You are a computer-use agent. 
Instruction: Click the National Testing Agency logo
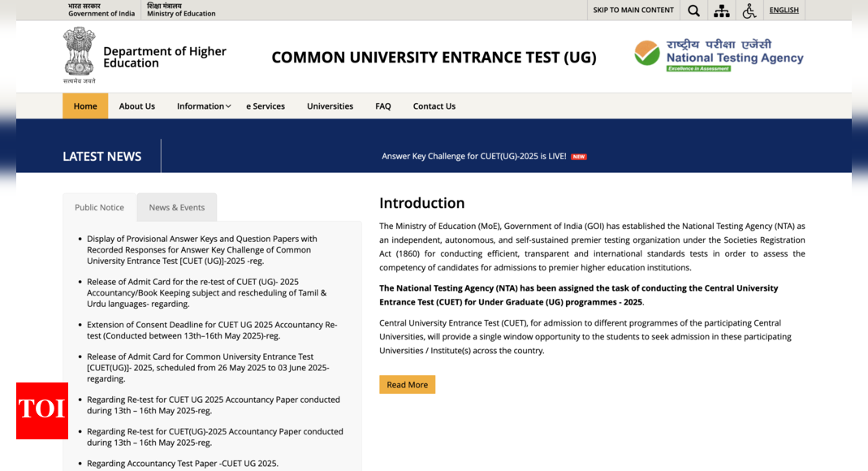click(x=719, y=55)
